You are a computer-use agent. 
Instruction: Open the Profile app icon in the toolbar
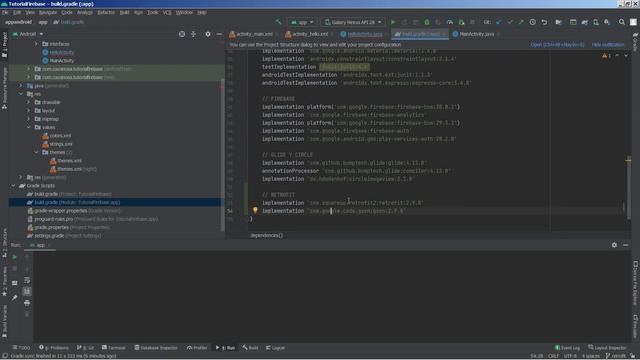point(450,22)
